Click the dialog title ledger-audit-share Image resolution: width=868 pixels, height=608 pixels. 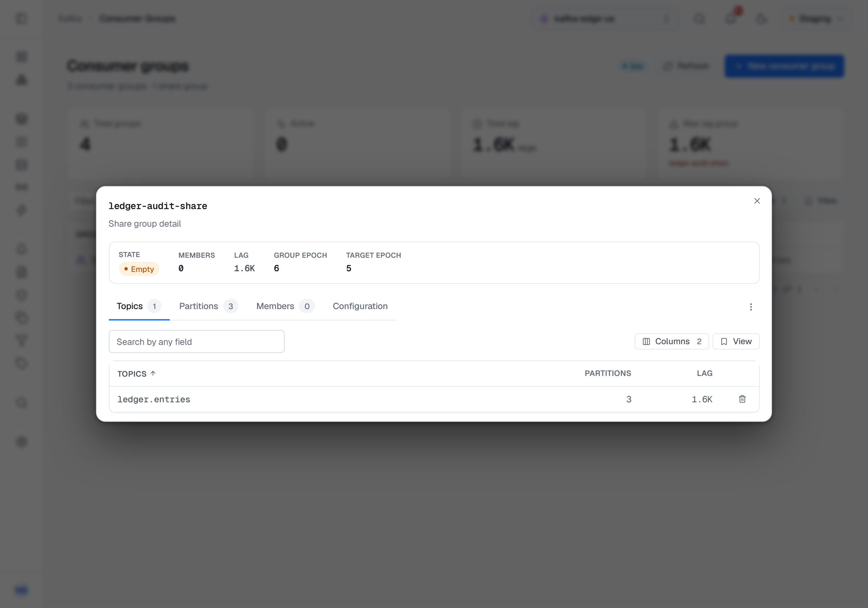pyautogui.click(x=158, y=206)
